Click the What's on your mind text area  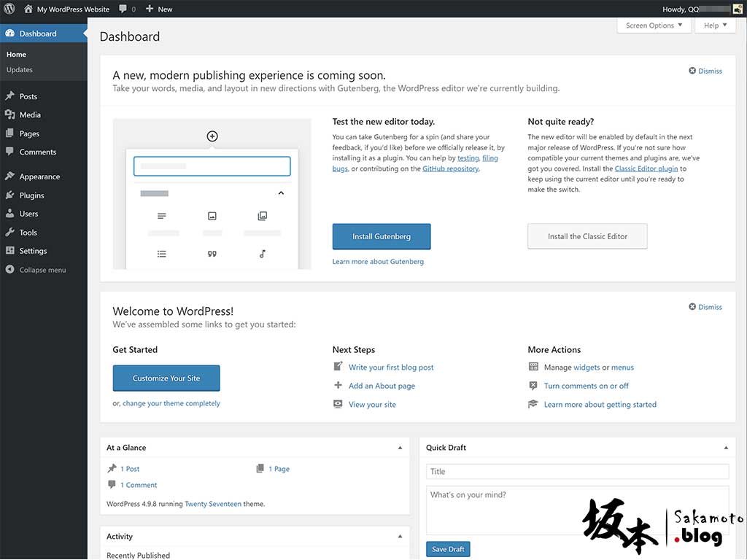click(x=578, y=510)
